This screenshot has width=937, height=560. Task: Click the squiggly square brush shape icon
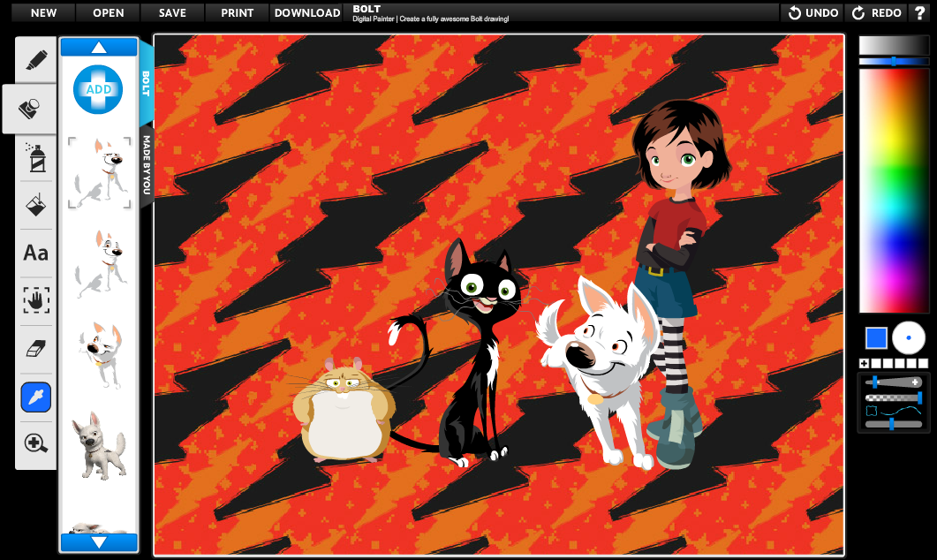click(x=872, y=412)
